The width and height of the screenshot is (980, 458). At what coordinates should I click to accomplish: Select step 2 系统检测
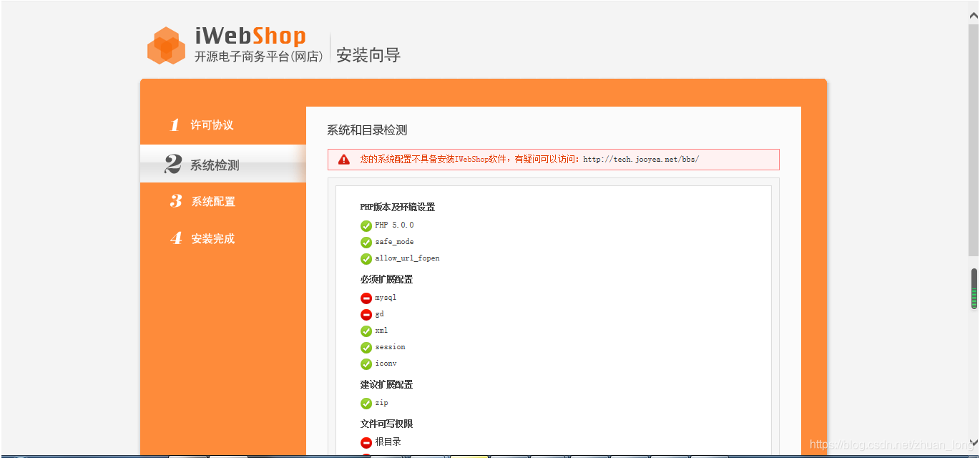(x=223, y=165)
